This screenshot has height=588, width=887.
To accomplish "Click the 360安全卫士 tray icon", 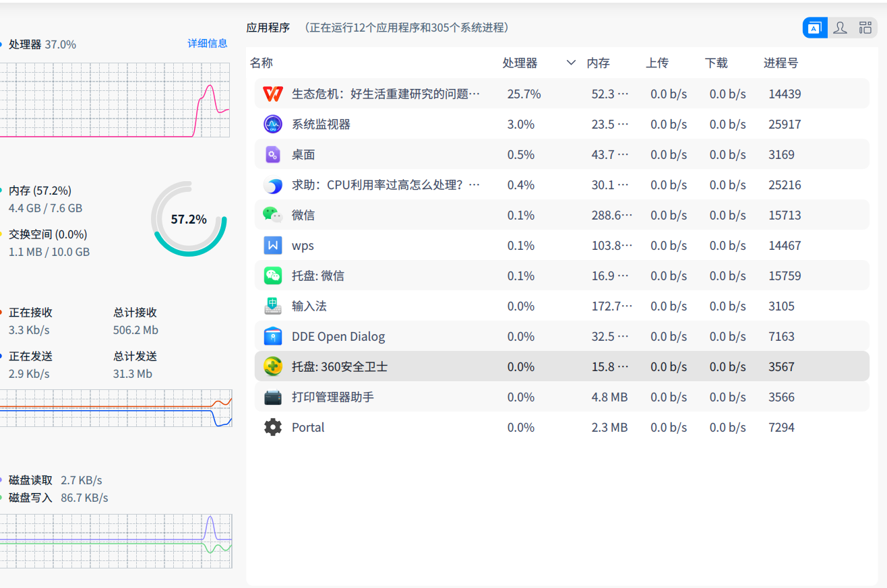I will pyautogui.click(x=272, y=366).
